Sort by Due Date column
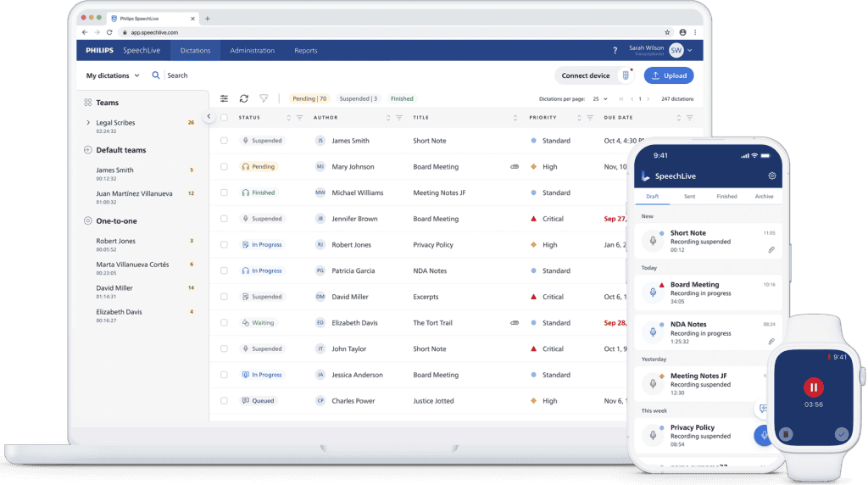868x485 pixels. pos(679,118)
